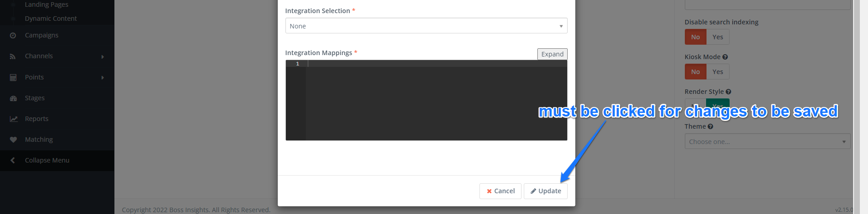
Task: Open the Theme Choose one dropdown
Action: click(x=767, y=141)
